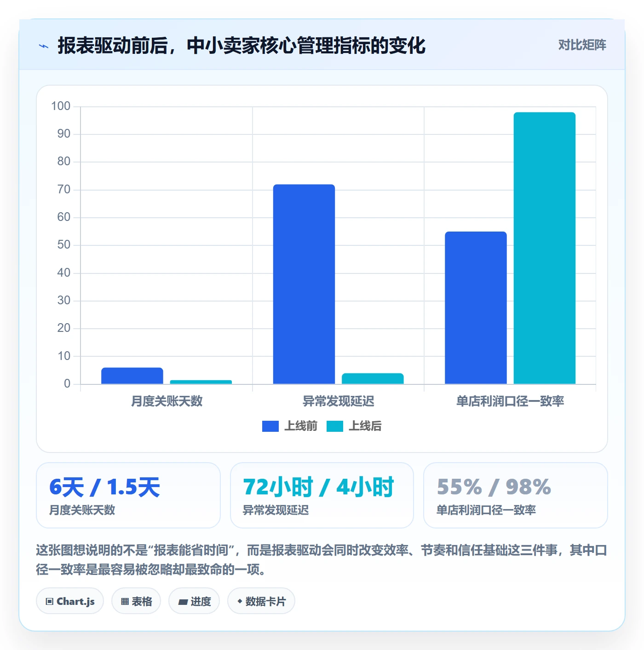The image size is (644, 650).
Task: Click the chart title 报表驱动前后 heading
Action: 241,46
